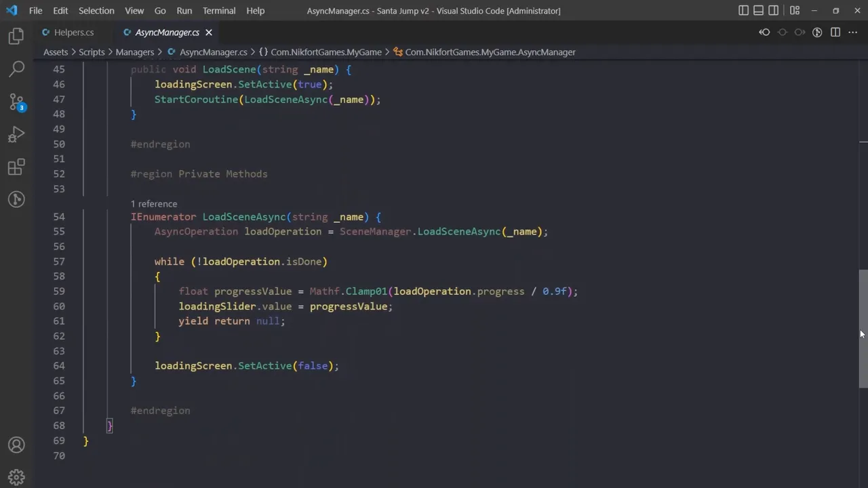Viewport: 868px width, 488px height.
Task: Click '0.9f' literal on line 59
Action: 555,291
